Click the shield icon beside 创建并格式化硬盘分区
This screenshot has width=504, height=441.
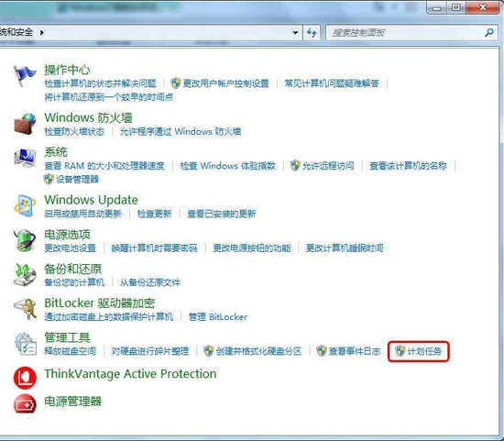[x=209, y=350]
